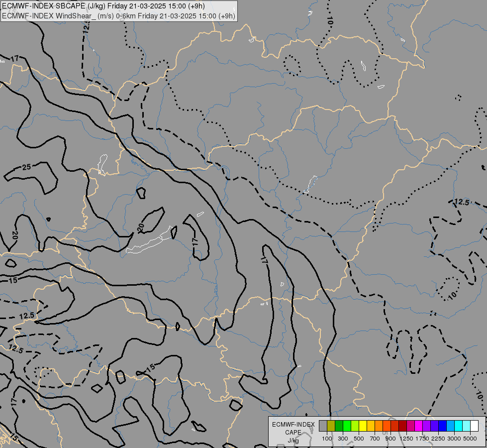Select the '700' legend scale value
This screenshot has height=448, width=487.
pos(375,439)
